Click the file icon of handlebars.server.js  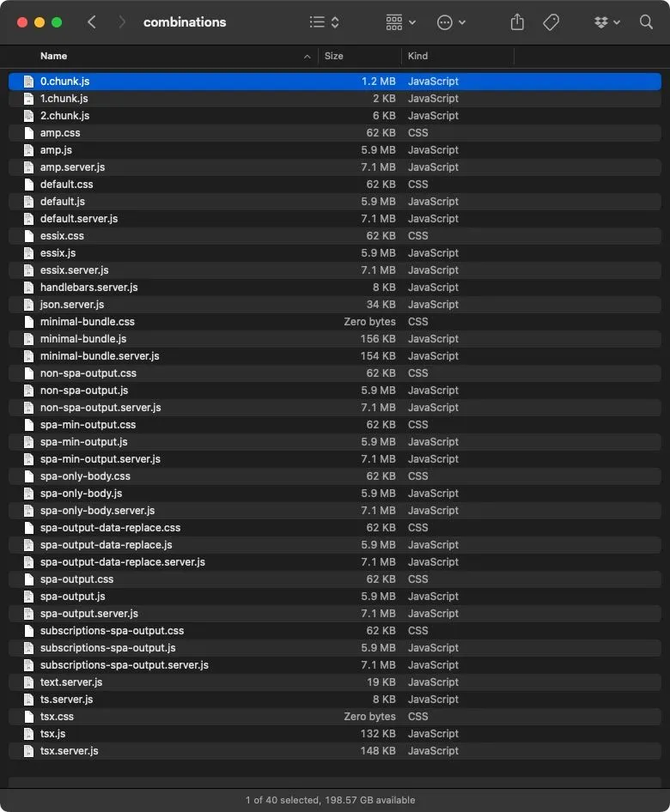coord(29,288)
